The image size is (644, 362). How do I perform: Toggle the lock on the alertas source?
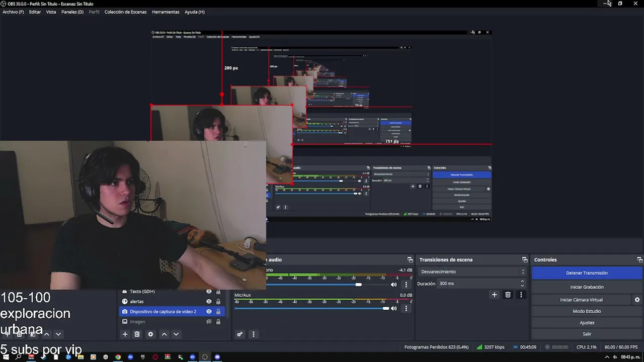218,302
